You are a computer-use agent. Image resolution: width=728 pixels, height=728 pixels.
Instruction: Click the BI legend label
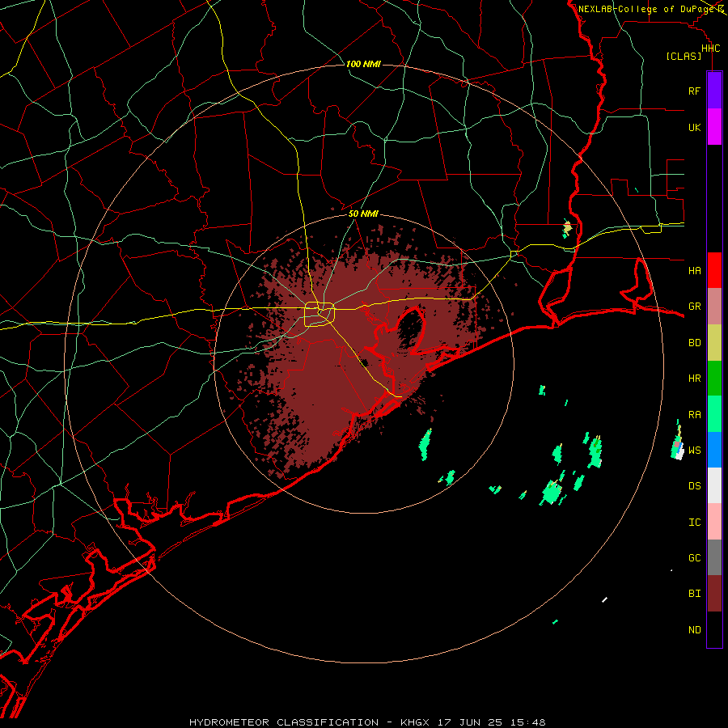(694, 594)
